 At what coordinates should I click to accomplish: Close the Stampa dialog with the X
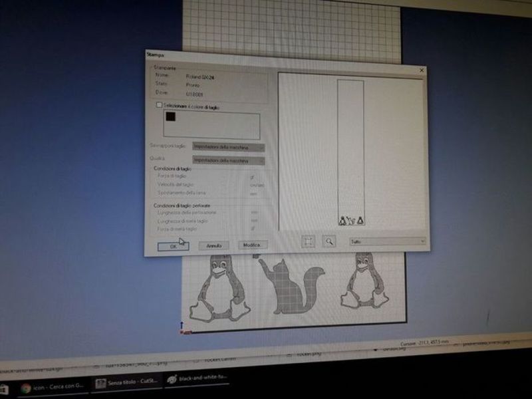pos(422,70)
